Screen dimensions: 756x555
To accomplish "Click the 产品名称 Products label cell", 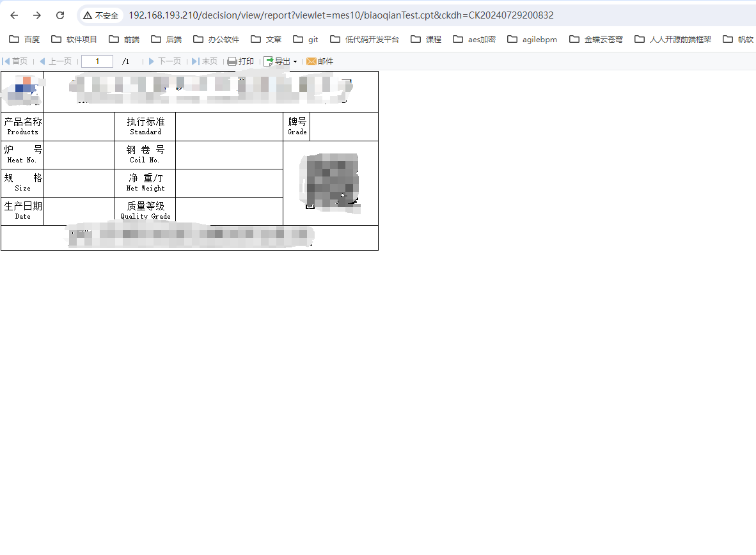I will [22, 127].
